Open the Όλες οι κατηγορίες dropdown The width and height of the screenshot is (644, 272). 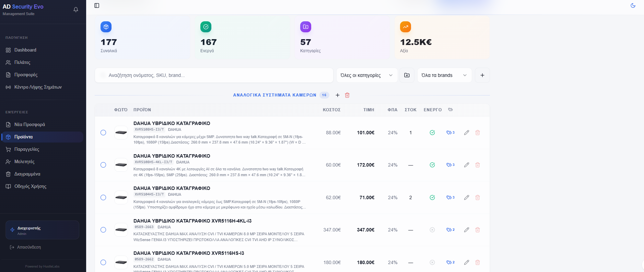[x=367, y=75]
